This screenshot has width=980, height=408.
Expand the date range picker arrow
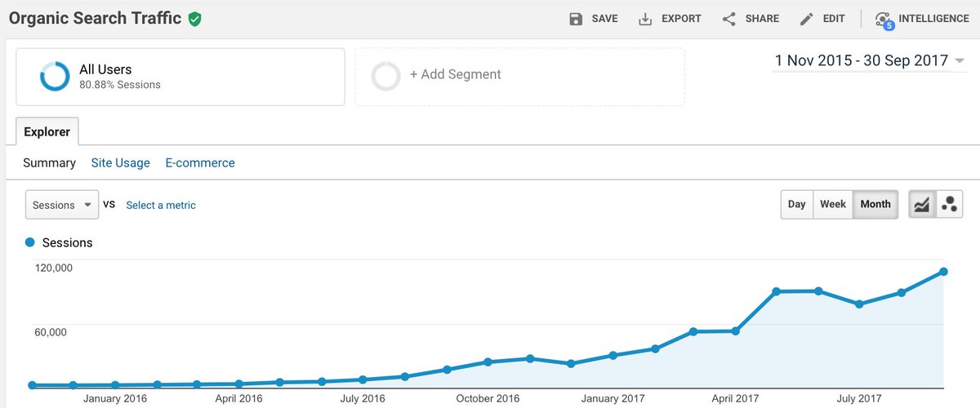click(960, 61)
